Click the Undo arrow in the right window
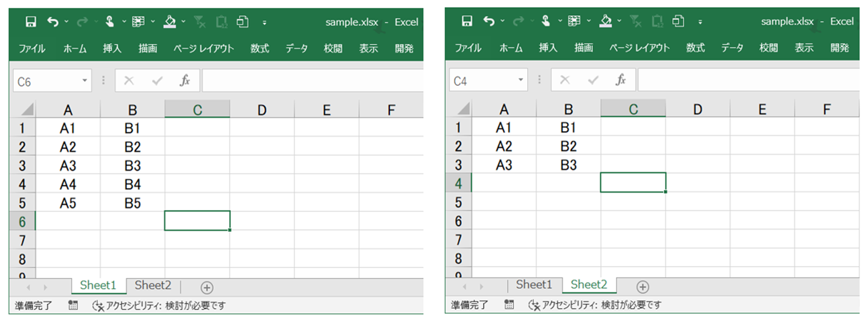The width and height of the screenshot is (868, 322). point(488,22)
